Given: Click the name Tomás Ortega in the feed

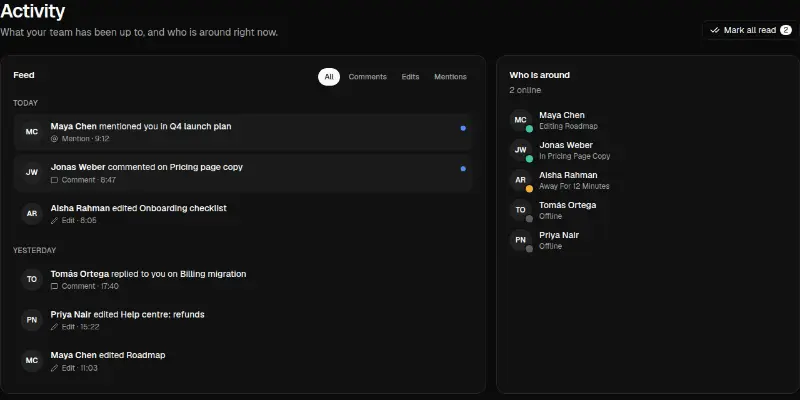Looking at the screenshot, I should pos(80,274).
